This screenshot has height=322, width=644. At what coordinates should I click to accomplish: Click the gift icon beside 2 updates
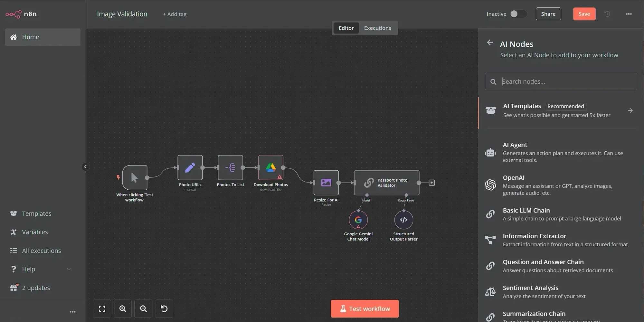pos(14,288)
